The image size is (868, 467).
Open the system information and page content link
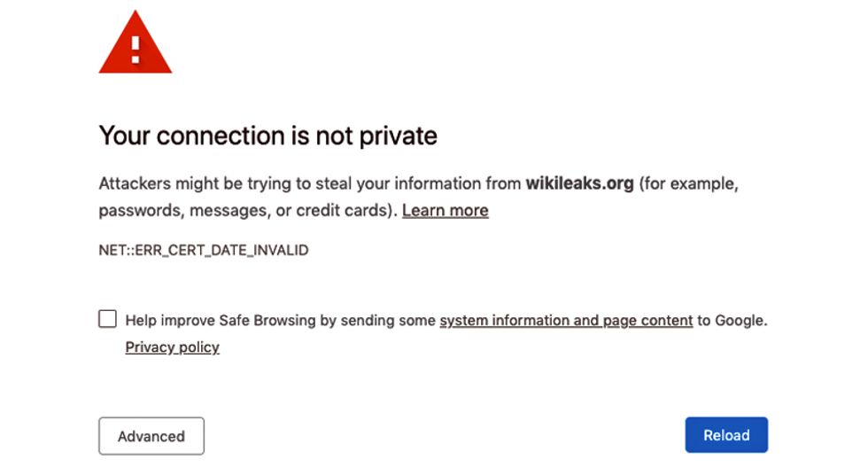[x=566, y=321]
